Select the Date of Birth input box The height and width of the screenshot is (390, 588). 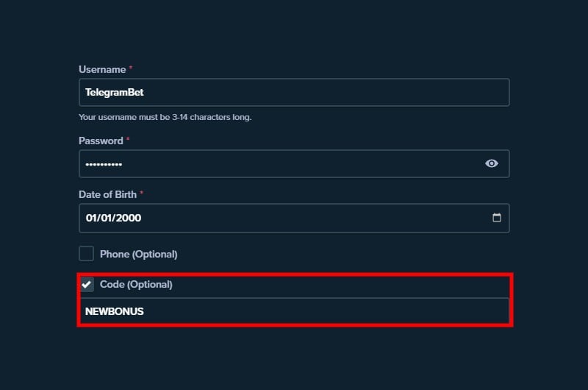(x=294, y=218)
